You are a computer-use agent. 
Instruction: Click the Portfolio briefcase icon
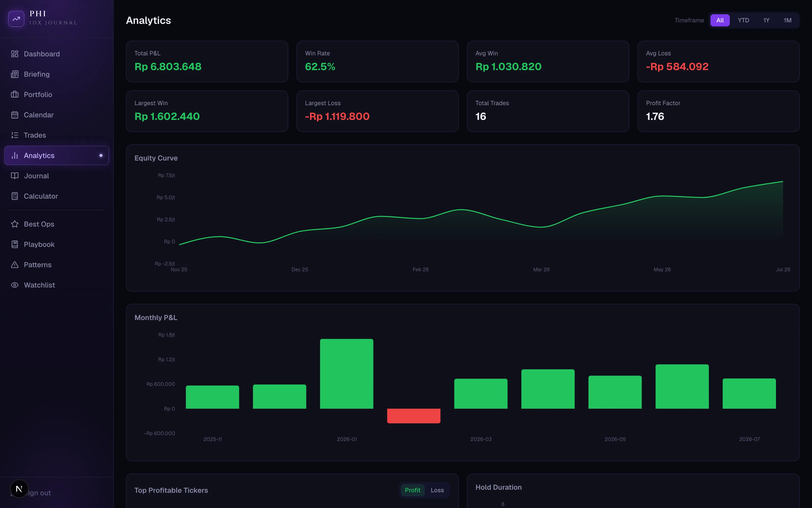(14, 94)
